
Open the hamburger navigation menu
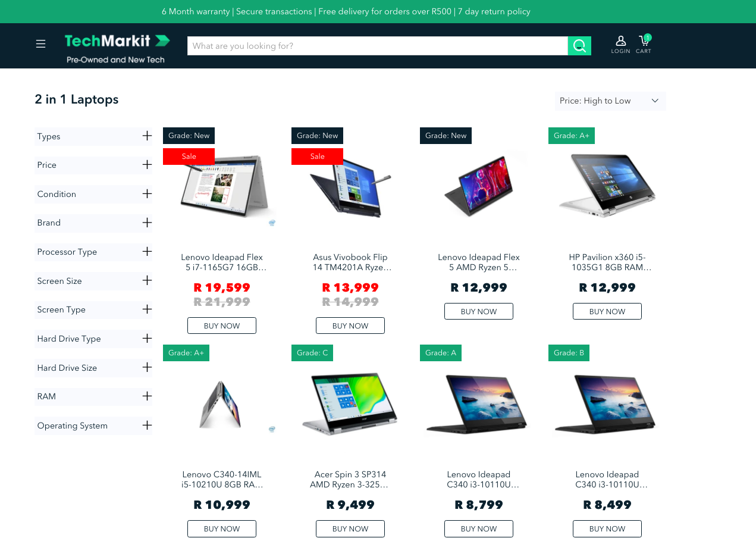tap(40, 44)
